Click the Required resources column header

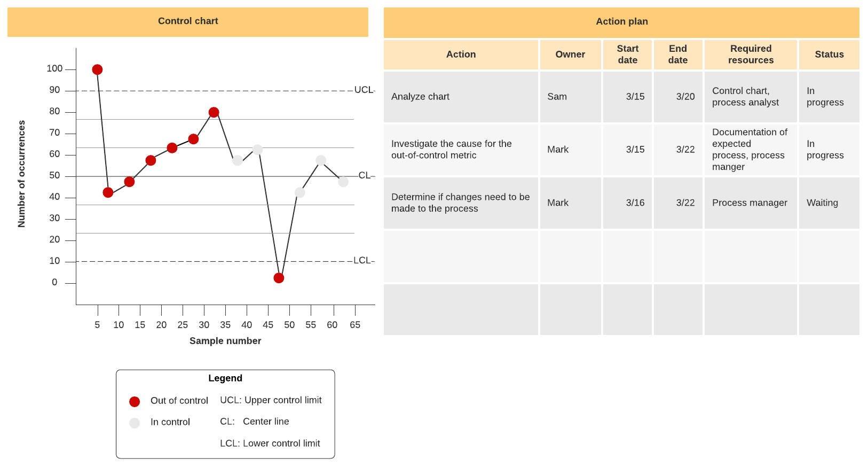coord(751,55)
